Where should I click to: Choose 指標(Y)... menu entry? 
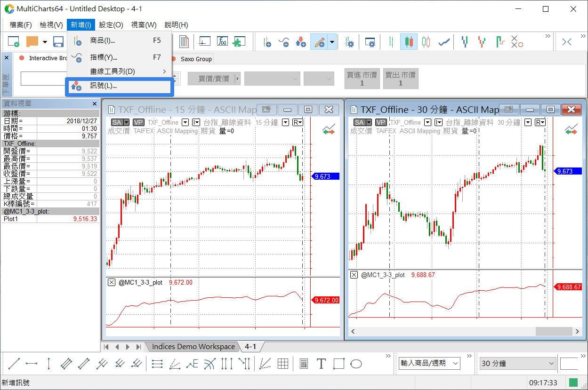coord(120,57)
